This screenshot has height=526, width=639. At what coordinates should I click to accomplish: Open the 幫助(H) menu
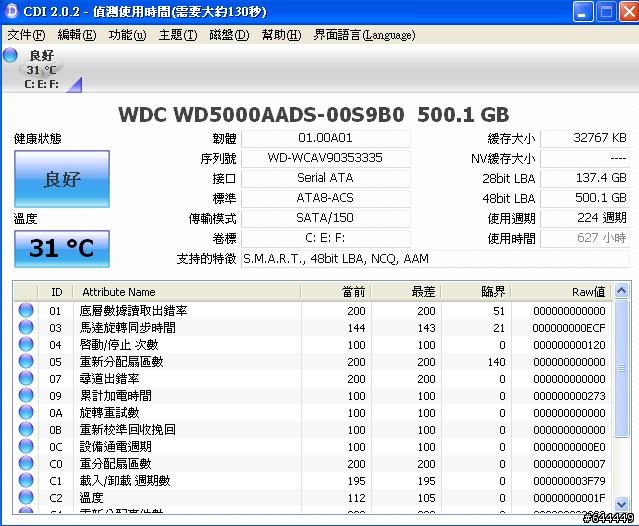pos(281,35)
